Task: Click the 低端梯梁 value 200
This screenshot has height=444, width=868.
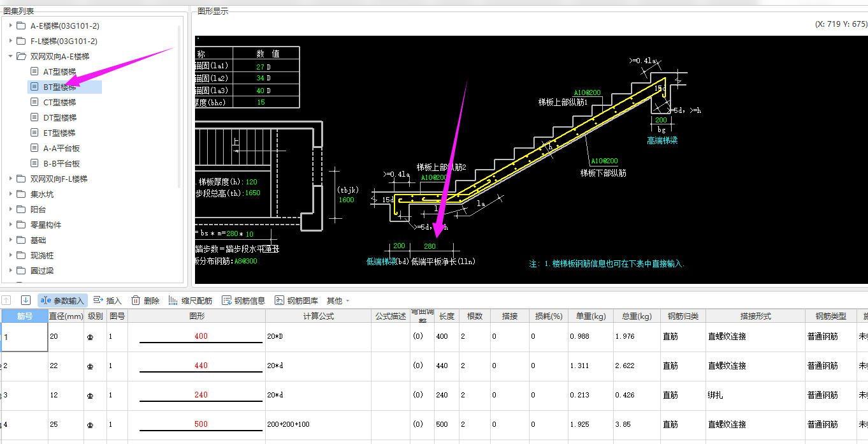Action: (399, 246)
